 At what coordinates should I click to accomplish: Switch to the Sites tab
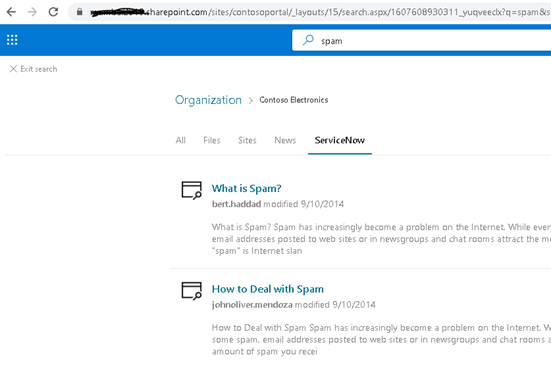(247, 140)
